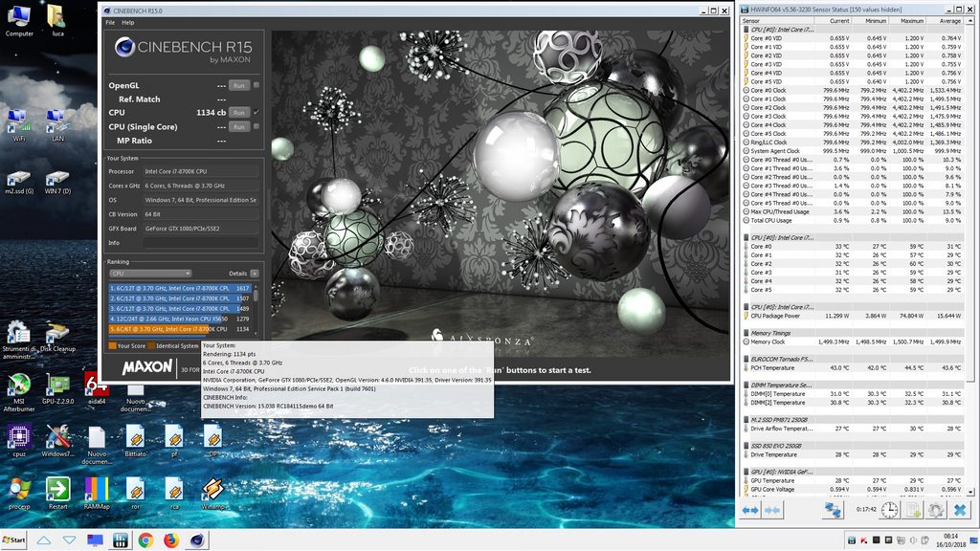Select the GPU-Z.2.9.0 desktop icon

point(57,389)
